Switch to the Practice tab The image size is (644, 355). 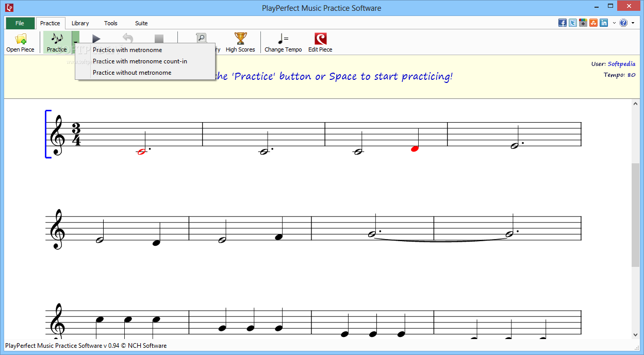tap(51, 23)
